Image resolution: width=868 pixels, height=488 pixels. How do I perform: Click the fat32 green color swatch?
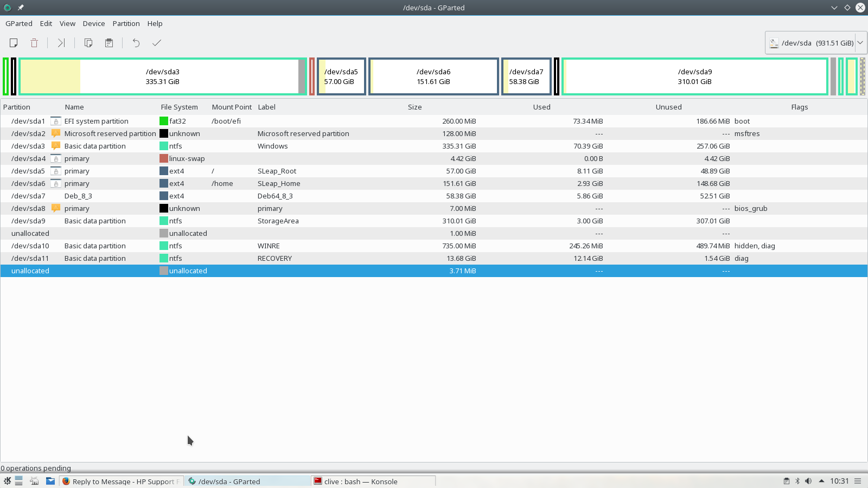click(x=163, y=121)
